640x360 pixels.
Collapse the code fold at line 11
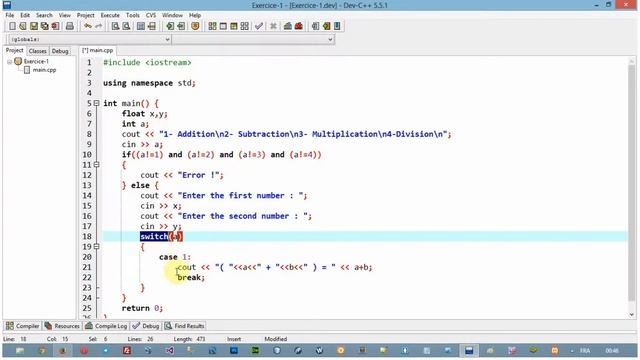[96, 165]
